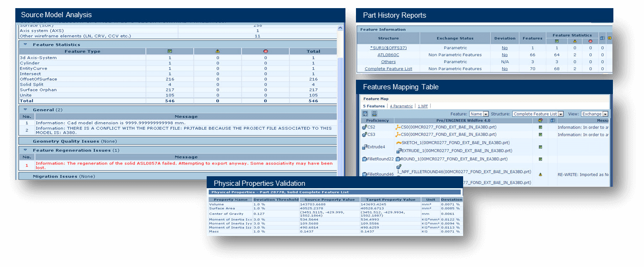Click the warning triangle column icon in Source Model Analysis
The width and height of the screenshot is (644, 267).
[217, 51]
